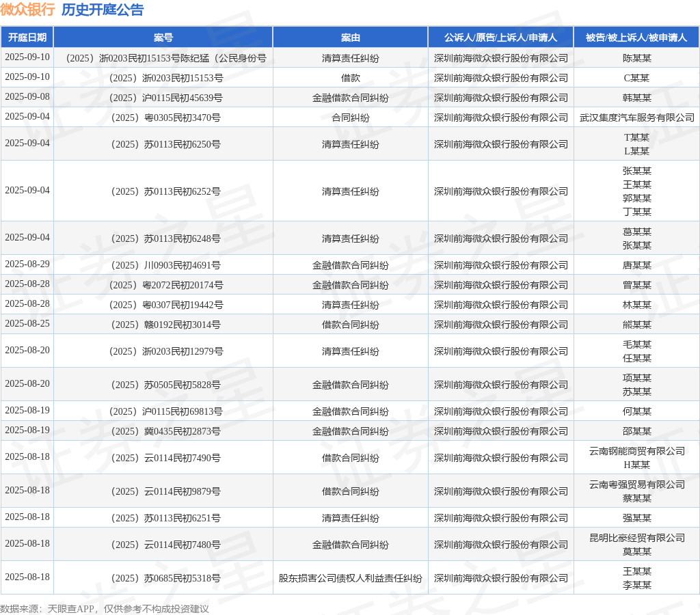
Task: Click the 案由 column header
Action: tap(351, 38)
